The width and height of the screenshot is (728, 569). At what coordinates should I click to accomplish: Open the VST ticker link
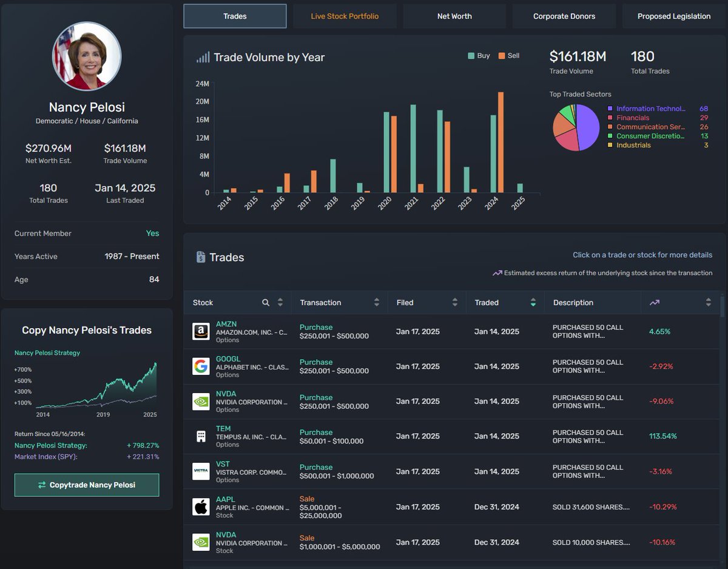(x=223, y=464)
